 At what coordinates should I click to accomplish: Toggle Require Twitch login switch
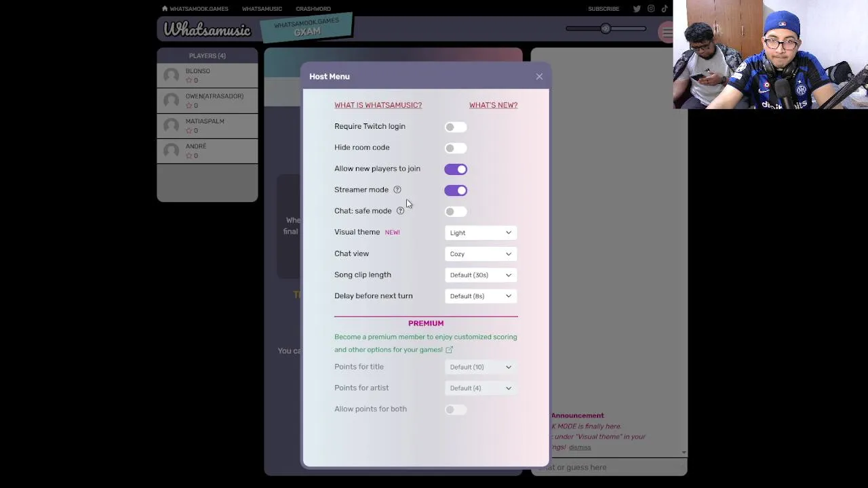point(456,127)
